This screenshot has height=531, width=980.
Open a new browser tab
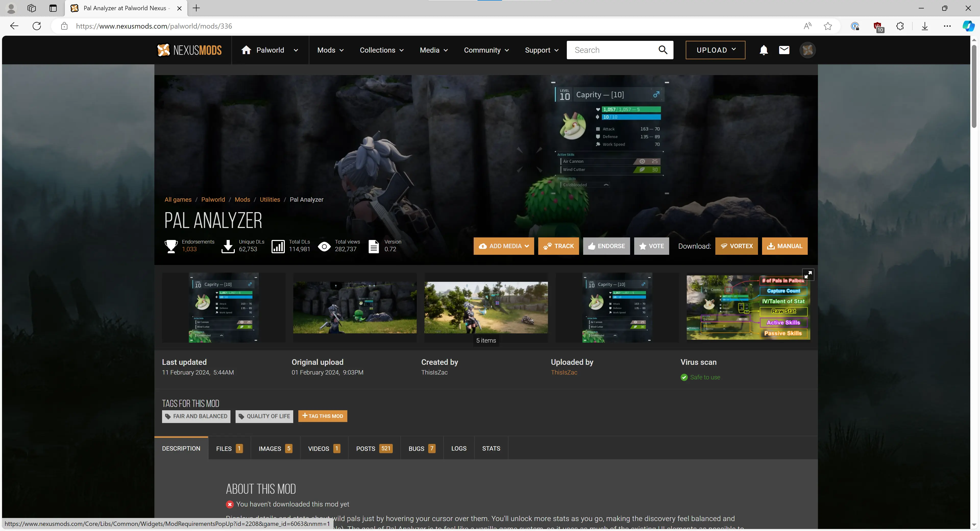196,8
